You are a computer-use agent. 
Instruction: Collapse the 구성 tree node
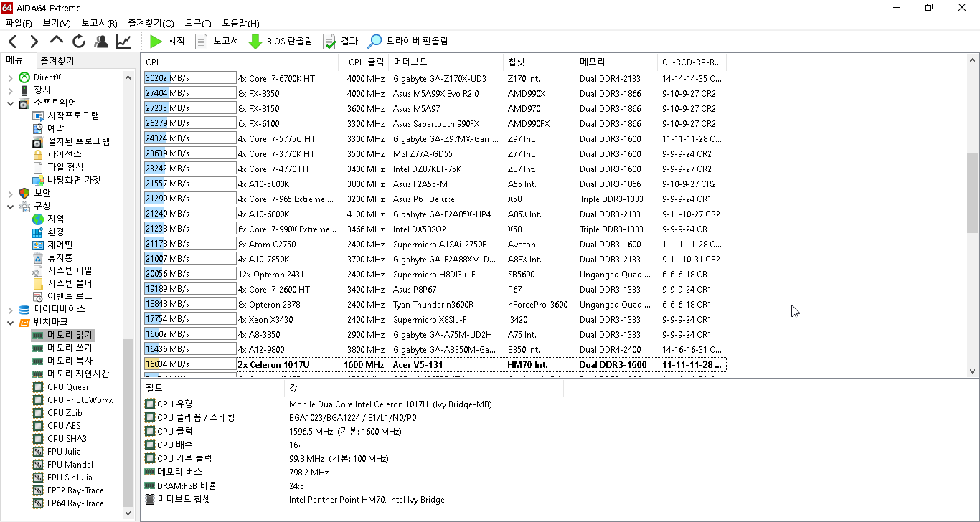(9, 206)
